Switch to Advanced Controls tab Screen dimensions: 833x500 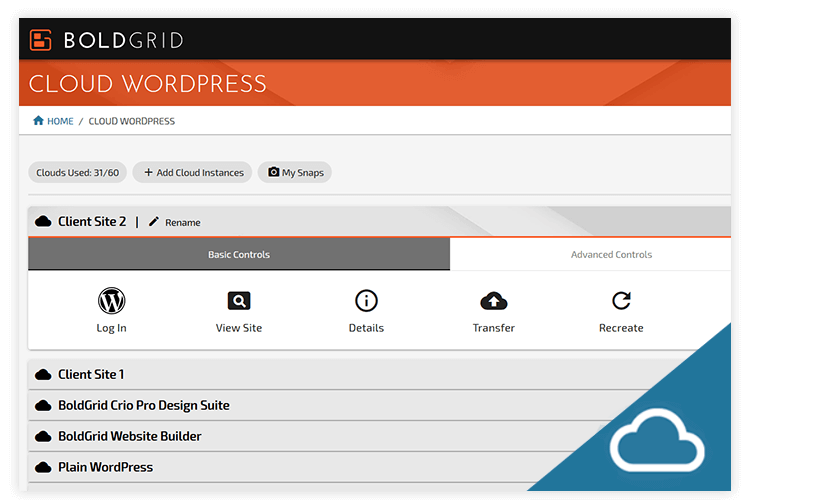tap(590, 255)
